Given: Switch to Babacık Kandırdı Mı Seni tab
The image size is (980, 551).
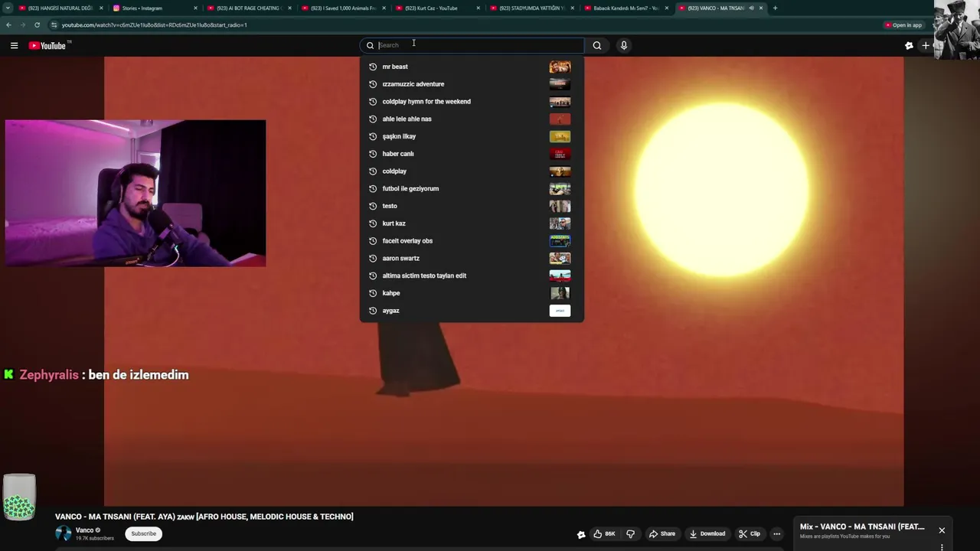Looking at the screenshot, I should [x=626, y=8].
